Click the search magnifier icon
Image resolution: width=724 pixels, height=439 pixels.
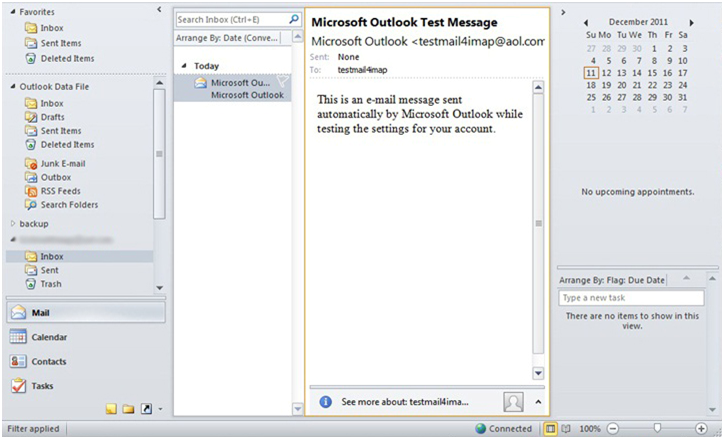point(294,19)
